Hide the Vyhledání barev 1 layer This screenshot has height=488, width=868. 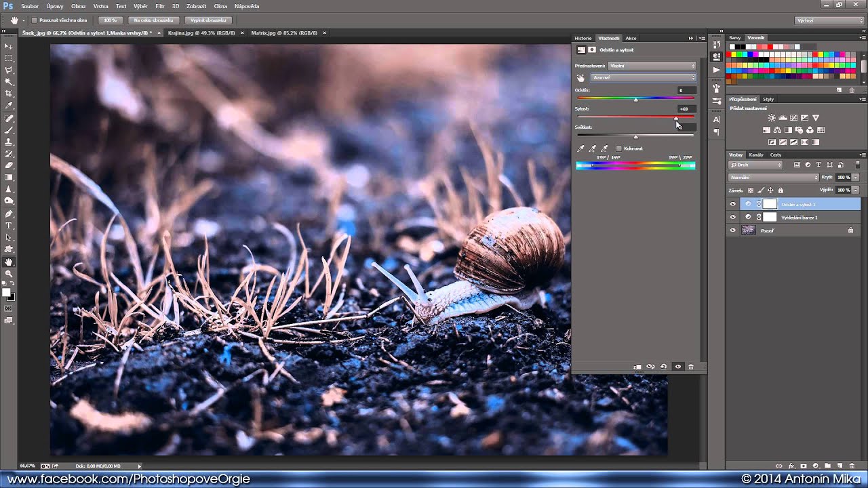click(x=732, y=217)
